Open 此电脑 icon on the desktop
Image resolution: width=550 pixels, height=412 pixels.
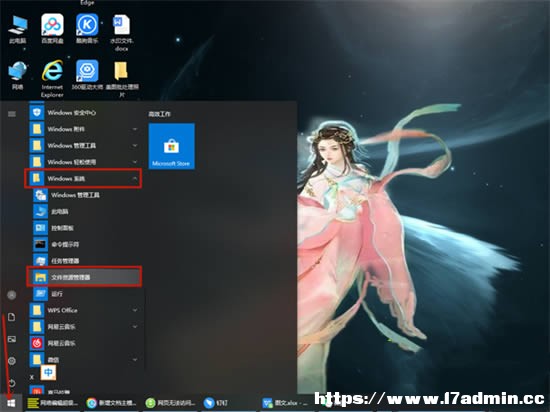click(18, 30)
